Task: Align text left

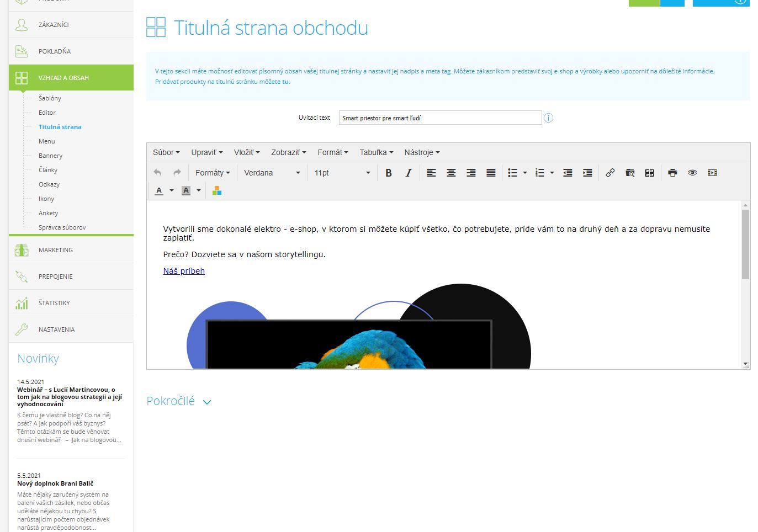Action: tap(431, 173)
